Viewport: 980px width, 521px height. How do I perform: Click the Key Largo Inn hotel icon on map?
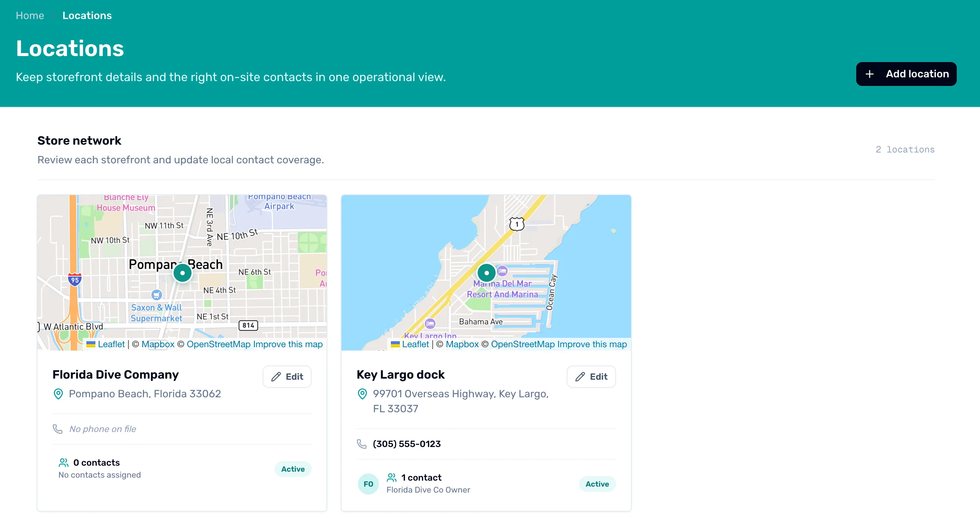(x=430, y=323)
